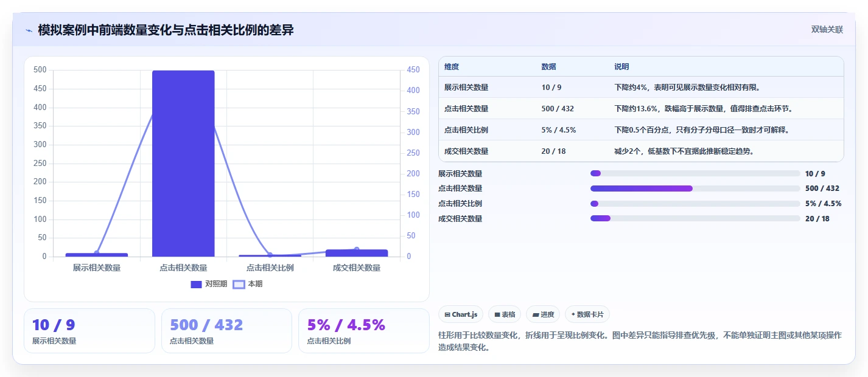868x377 pixels.
Task: Toggle the 对照期 legend item
Action: 209,284
